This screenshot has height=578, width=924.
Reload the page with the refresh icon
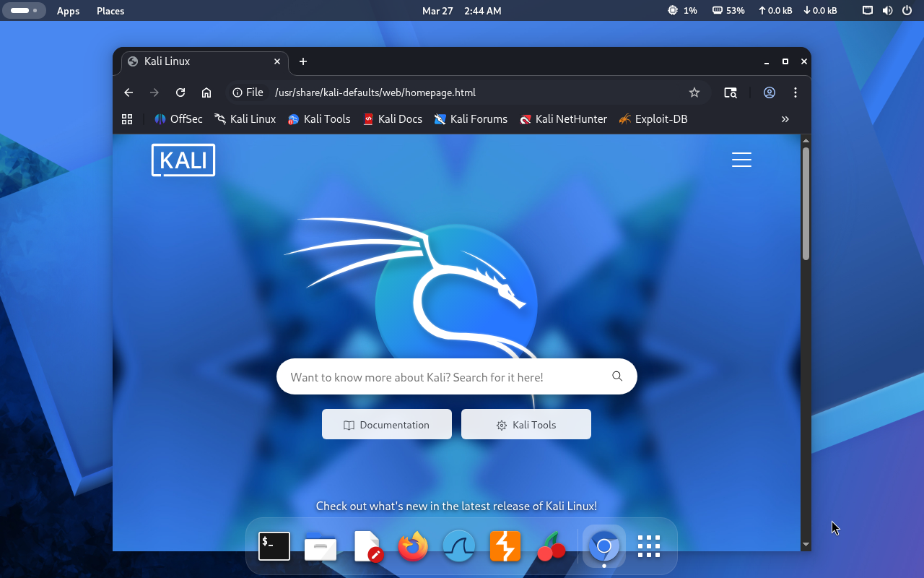[x=180, y=92]
